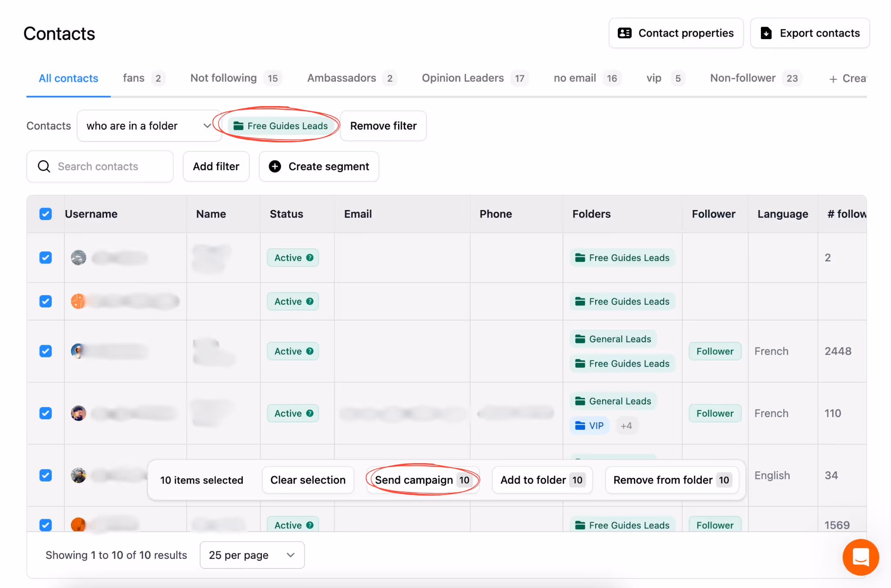
Task: Open the Free Guides Leads folder filter selector
Action: (x=281, y=126)
